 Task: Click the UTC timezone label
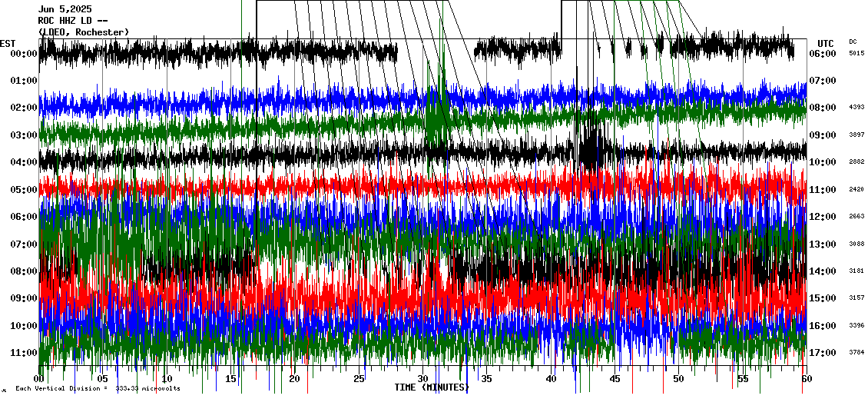826,43
